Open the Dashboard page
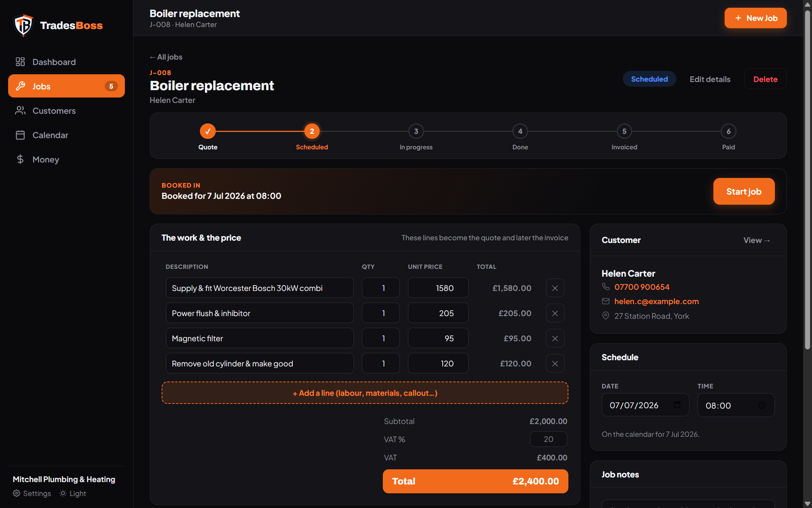Viewport: 812px width, 508px height. (67, 62)
